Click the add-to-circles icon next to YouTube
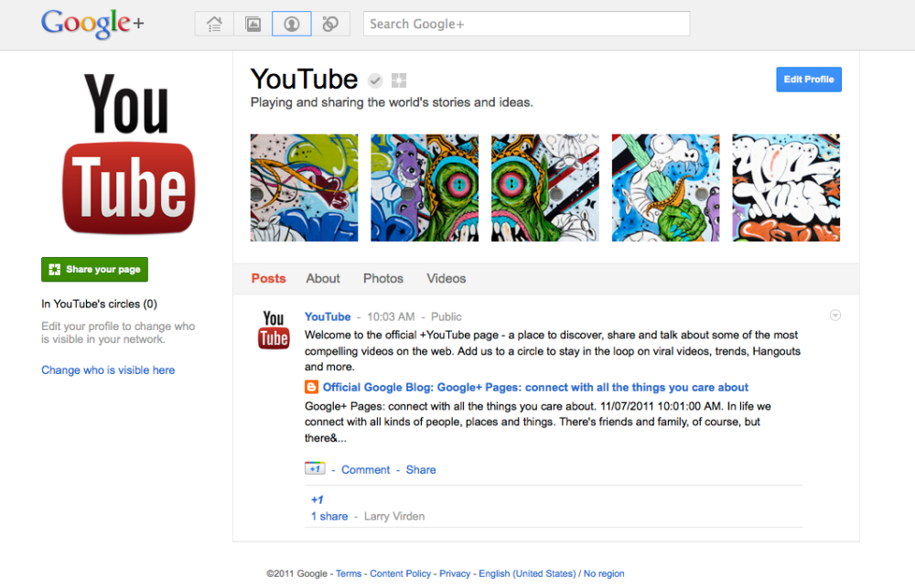915x588 pixels. (398, 80)
